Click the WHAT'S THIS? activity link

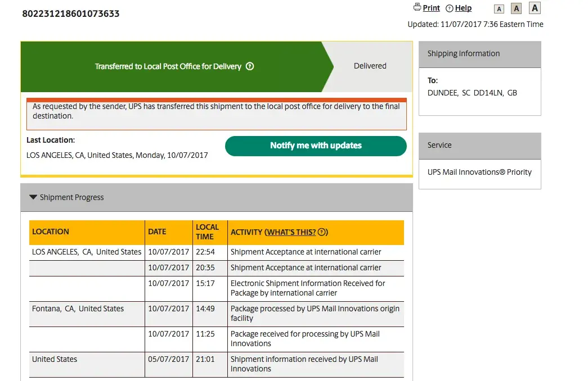pyautogui.click(x=291, y=232)
